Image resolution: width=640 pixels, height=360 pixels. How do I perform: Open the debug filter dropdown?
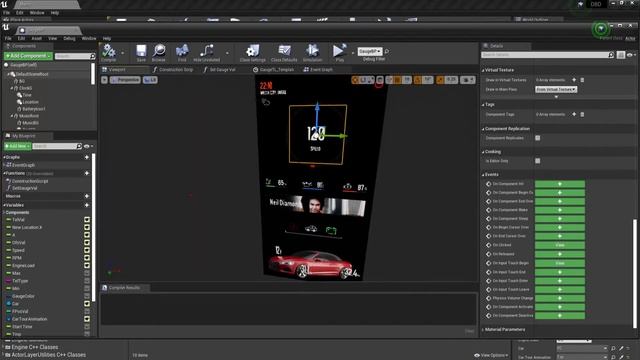click(x=369, y=51)
